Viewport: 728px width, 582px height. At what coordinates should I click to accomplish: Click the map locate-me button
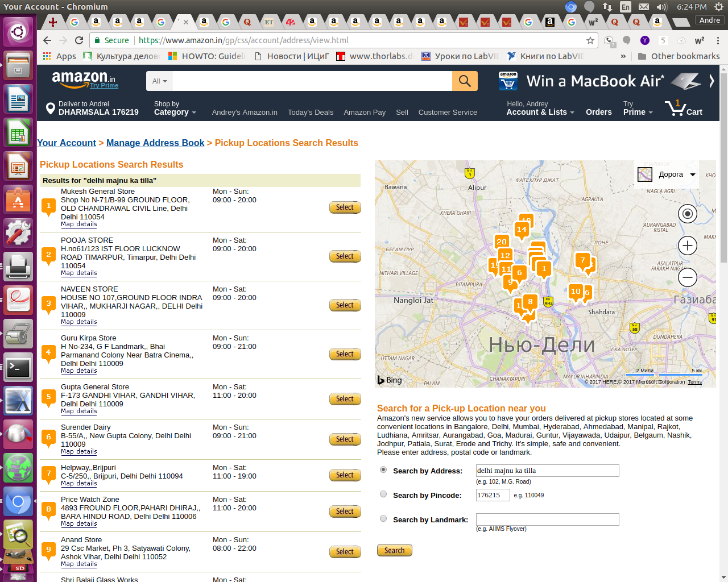tap(688, 214)
